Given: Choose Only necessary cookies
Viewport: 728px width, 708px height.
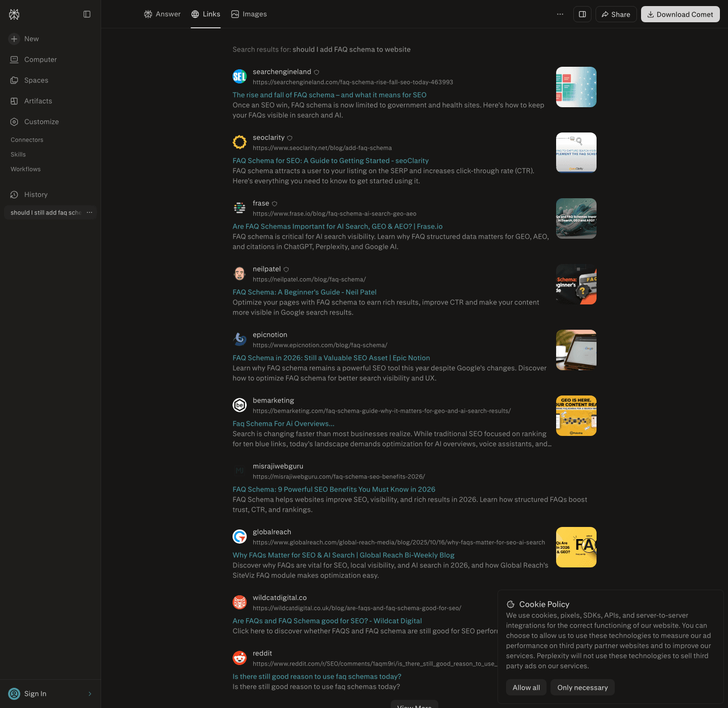Looking at the screenshot, I should 582,687.
